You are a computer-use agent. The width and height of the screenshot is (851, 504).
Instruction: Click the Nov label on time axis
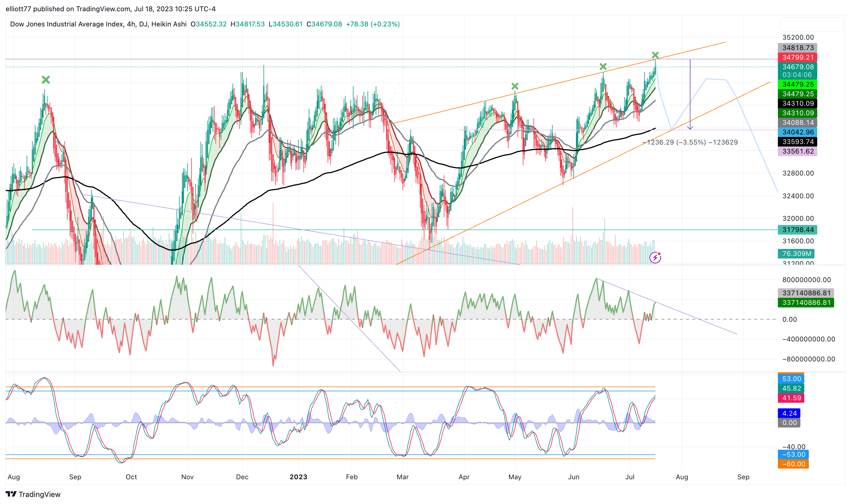coord(188,477)
